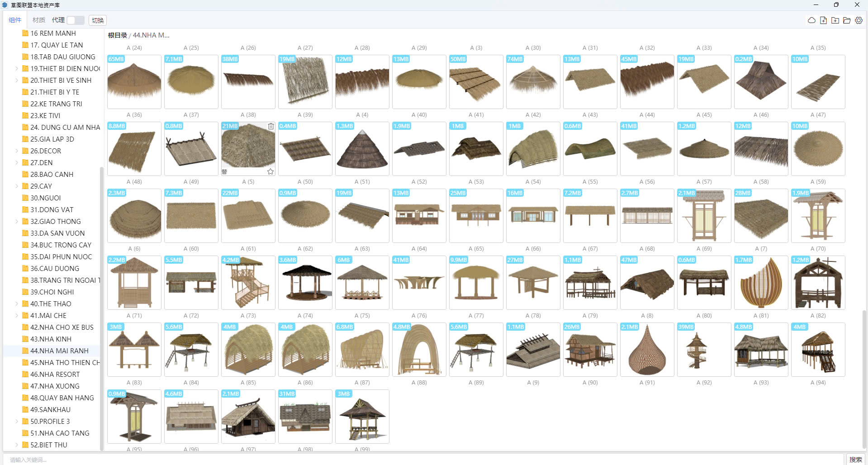Click the 替 replace icon on hovered thumbnail
This screenshot has width=868, height=465.
[x=224, y=171]
